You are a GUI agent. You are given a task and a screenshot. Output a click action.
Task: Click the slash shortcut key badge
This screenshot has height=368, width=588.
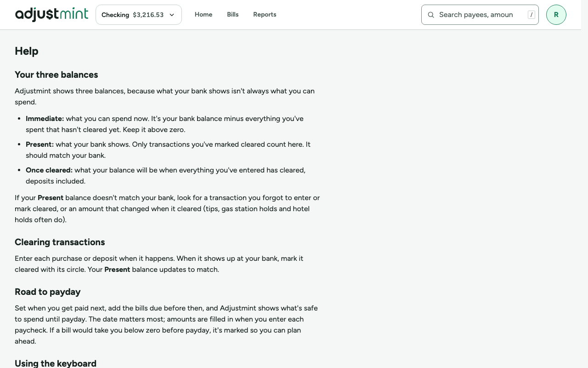[531, 15]
